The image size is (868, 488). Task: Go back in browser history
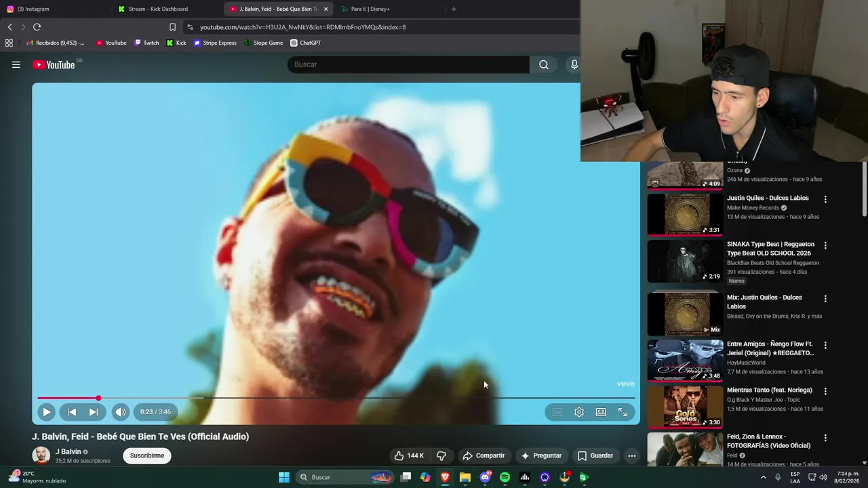click(x=9, y=27)
